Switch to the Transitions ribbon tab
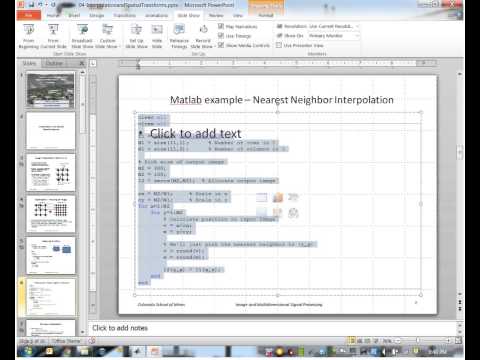Image resolution: width=480 pixels, height=360 pixels. coord(124,15)
